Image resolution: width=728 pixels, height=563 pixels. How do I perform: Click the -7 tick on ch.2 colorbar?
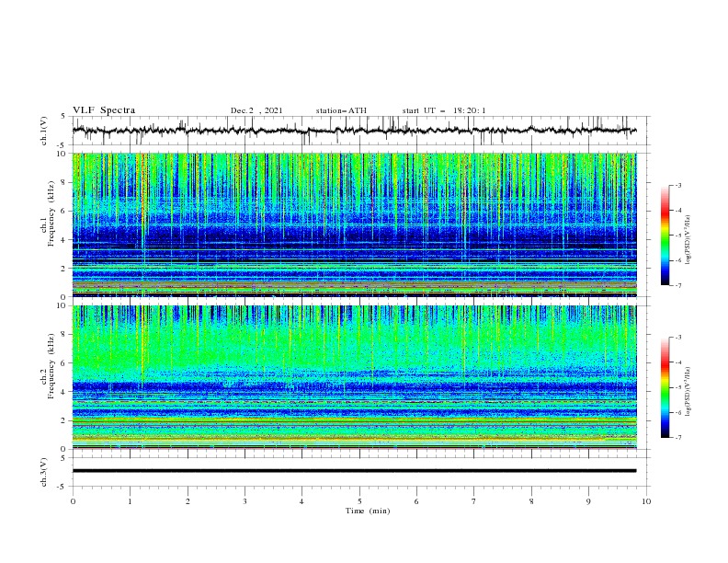(x=678, y=437)
